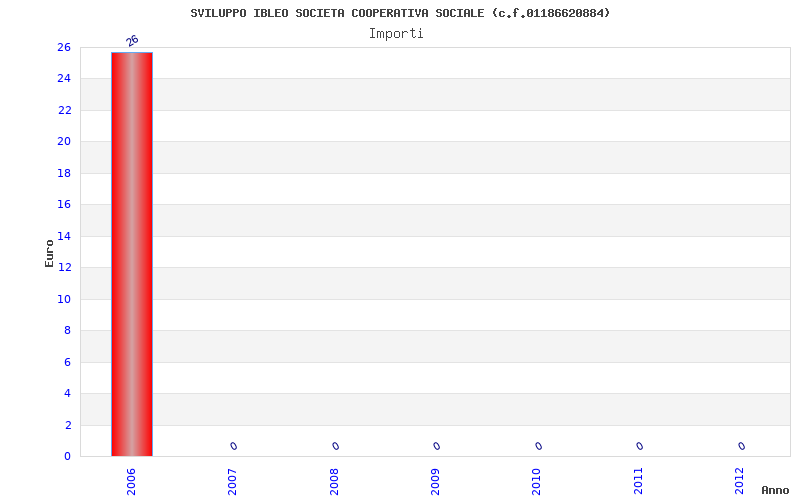
Task: Click the 2007 year label
Action: point(232,481)
